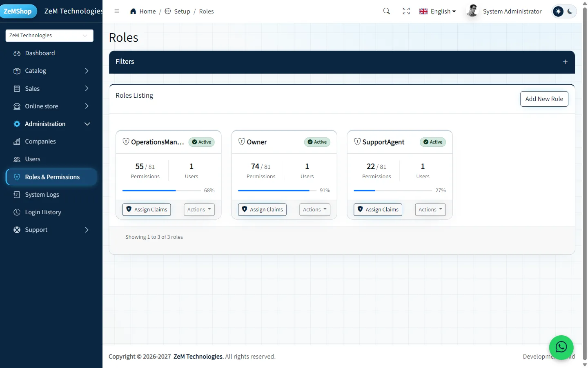Assign Claims to OperationsManager role
Viewport: 588px width, 368px height.
tap(147, 209)
